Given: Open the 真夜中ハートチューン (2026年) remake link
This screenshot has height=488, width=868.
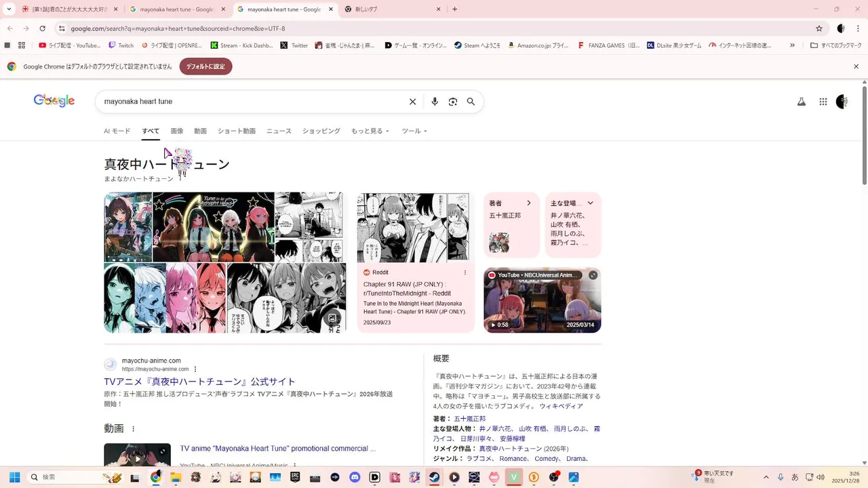Looking at the screenshot, I should click(510, 449).
